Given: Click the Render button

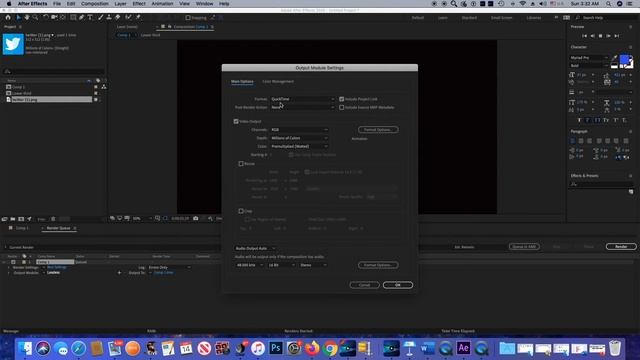Looking at the screenshot, I should pyautogui.click(x=621, y=247).
